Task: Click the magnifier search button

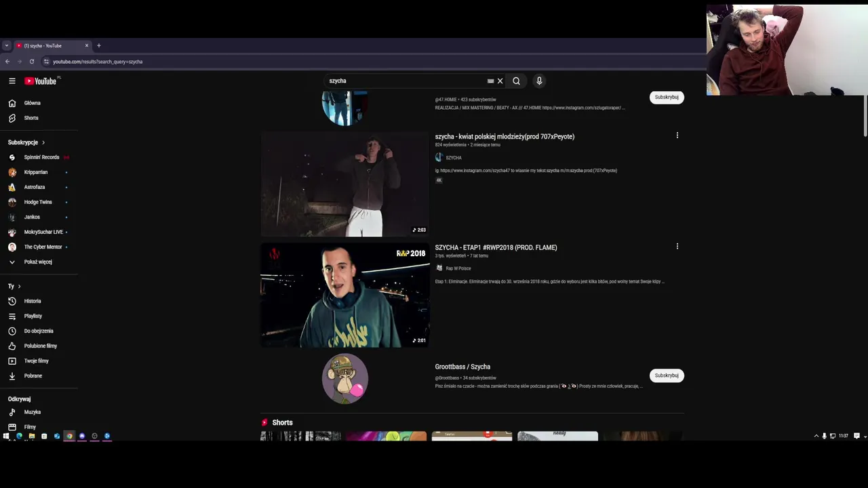Action: (516, 81)
